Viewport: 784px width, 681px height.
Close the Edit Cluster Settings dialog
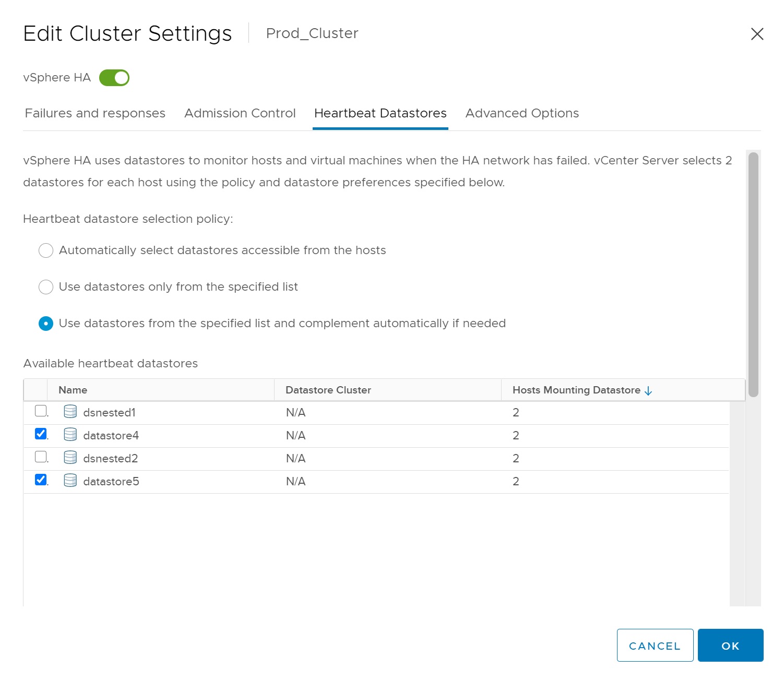tap(756, 34)
